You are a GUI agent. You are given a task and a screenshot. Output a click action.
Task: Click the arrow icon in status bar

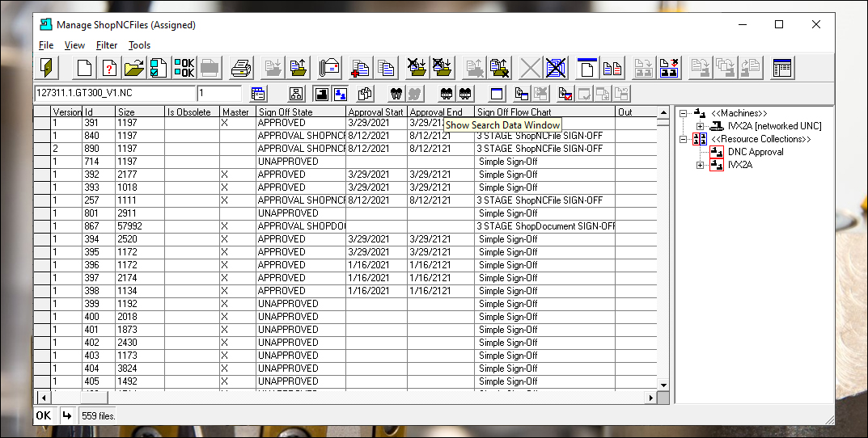point(66,416)
